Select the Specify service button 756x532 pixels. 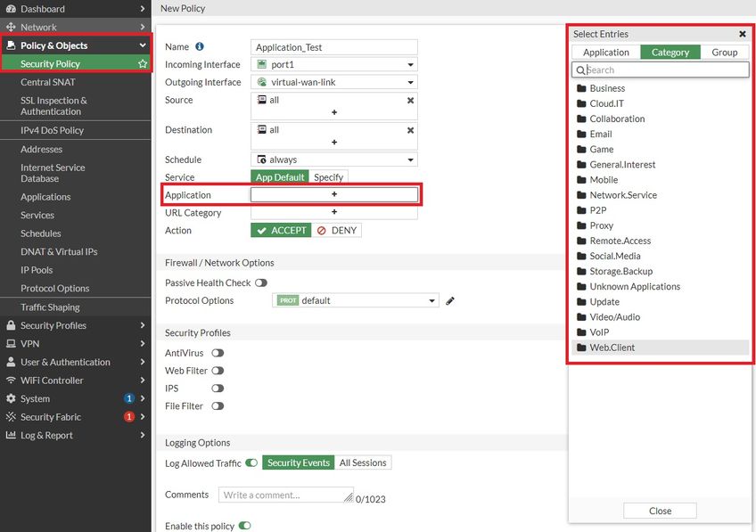click(328, 176)
